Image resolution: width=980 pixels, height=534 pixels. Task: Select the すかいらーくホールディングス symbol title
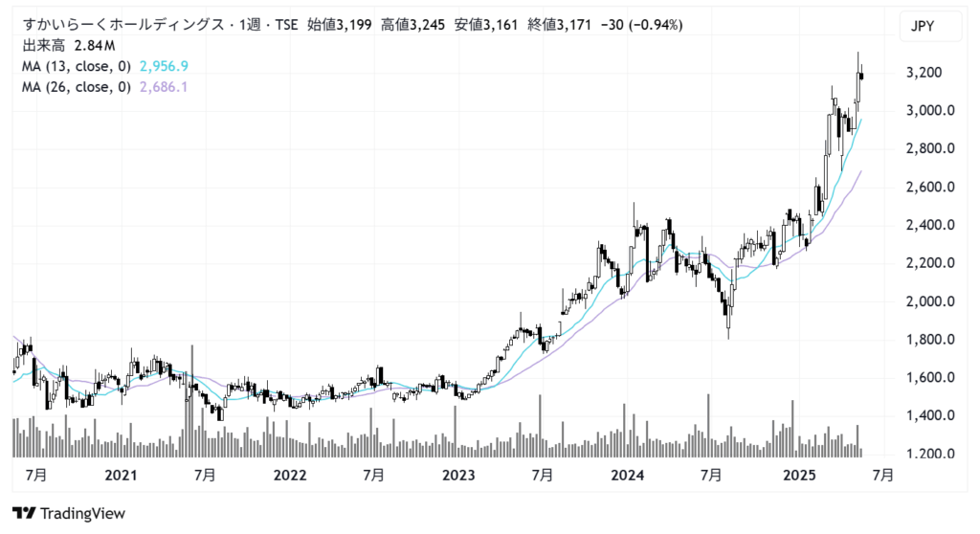click(x=123, y=25)
